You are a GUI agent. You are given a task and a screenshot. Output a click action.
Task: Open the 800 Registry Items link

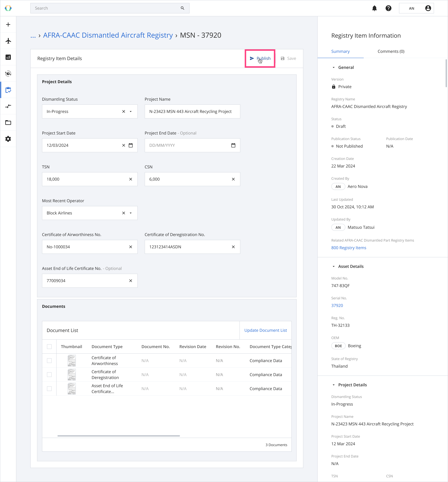pos(348,248)
